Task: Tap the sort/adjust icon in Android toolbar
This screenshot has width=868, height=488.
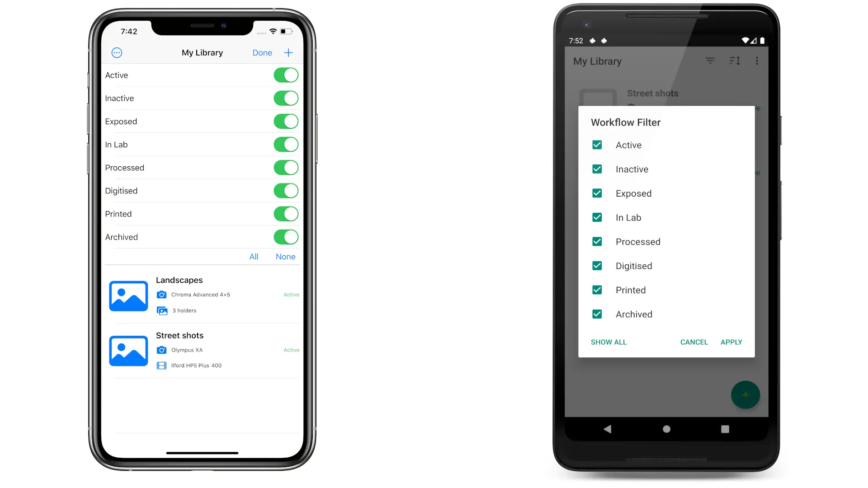Action: tap(735, 61)
